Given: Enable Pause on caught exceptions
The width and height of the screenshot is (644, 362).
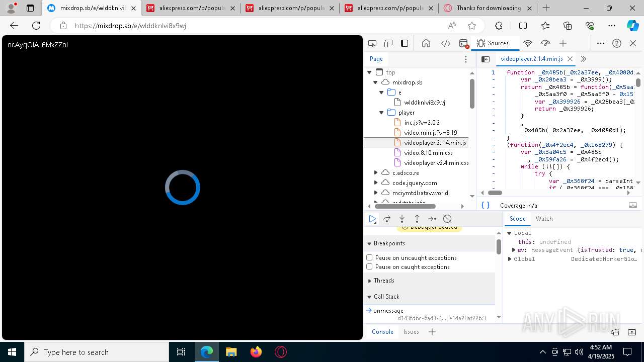Looking at the screenshot, I should point(369,266).
